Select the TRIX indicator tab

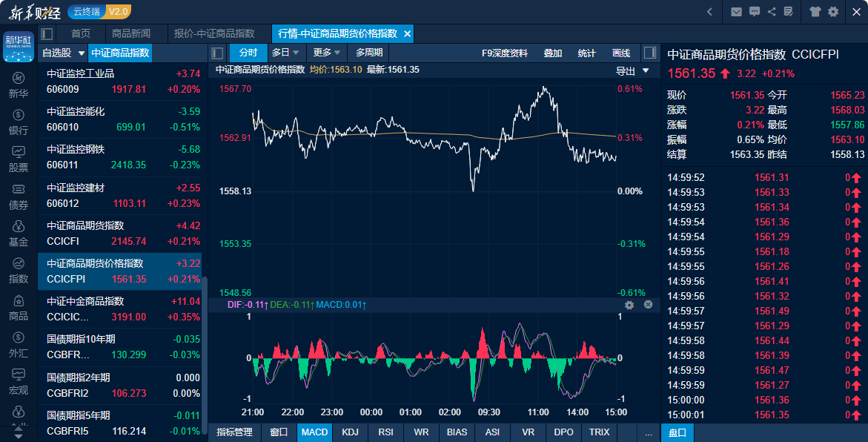(x=599, y=432)
